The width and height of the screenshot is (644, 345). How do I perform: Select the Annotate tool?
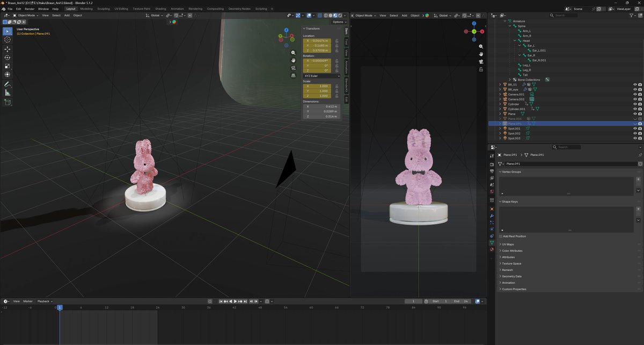point(8,84)
